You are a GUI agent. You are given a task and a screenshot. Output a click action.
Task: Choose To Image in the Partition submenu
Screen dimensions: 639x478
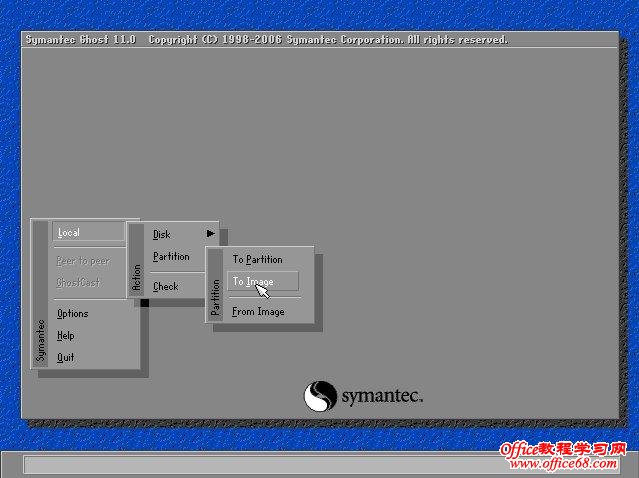263,281
